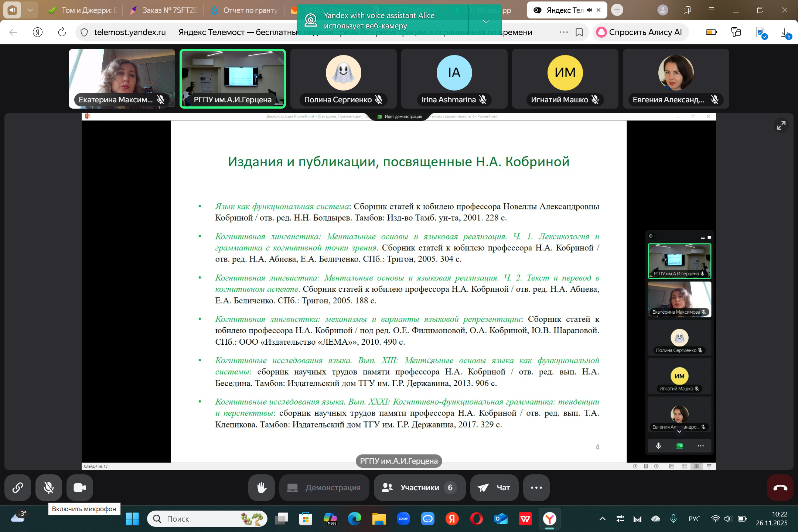Screen dimensions: 798x532
Task: Expand shared screen to fullscreen
Action: [781, 126]
